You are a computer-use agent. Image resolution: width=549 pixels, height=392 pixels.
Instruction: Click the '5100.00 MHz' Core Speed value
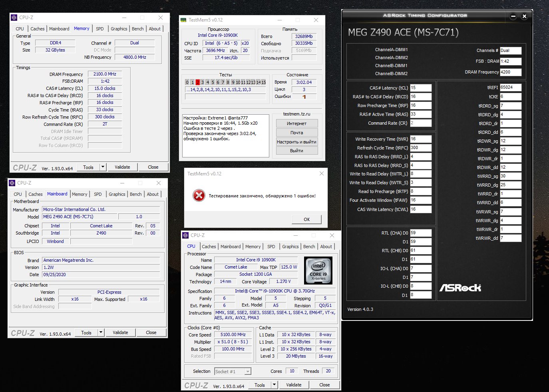pos(233,335)
